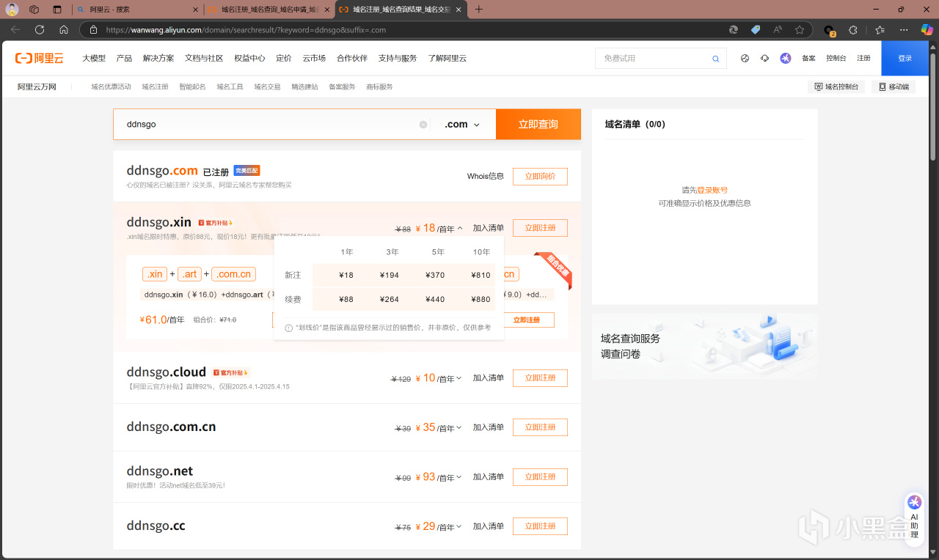
Task: Open the shopping price tag icon
Action: tap(756, 30)
